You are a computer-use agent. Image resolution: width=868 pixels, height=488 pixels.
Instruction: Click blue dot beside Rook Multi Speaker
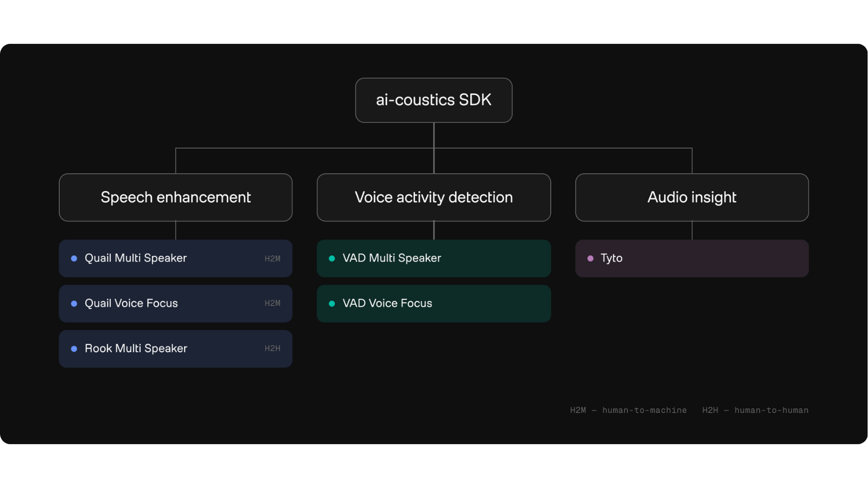(x=74, y=349)
